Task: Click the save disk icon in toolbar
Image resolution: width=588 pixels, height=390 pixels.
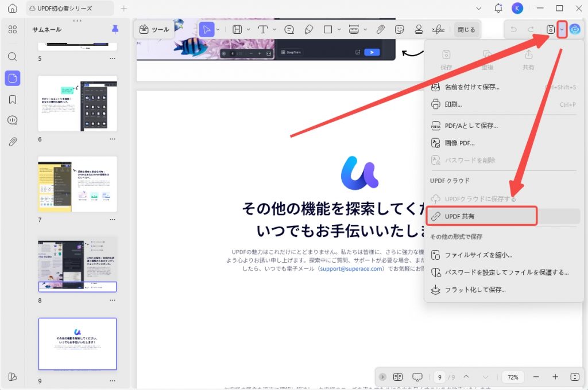Action: tap(550, 30)
